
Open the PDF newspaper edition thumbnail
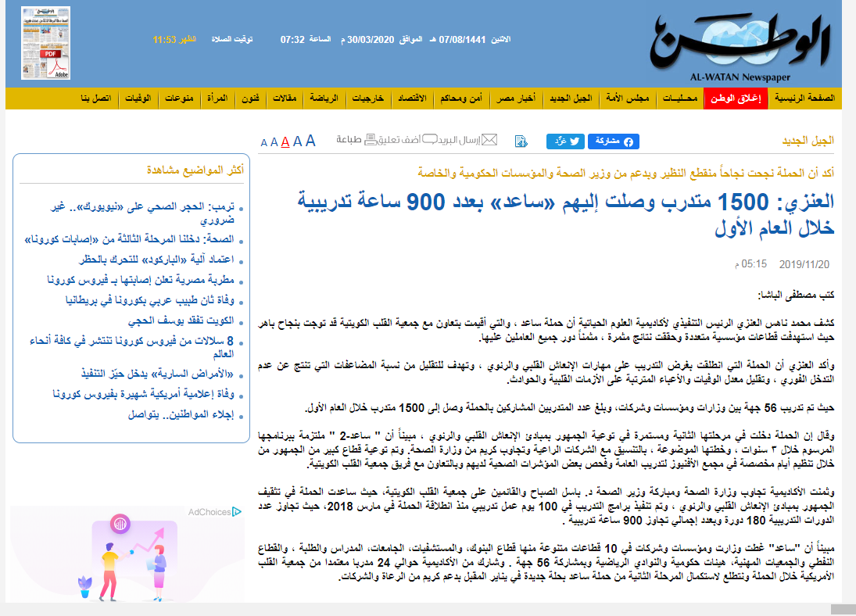click(45, 43)
